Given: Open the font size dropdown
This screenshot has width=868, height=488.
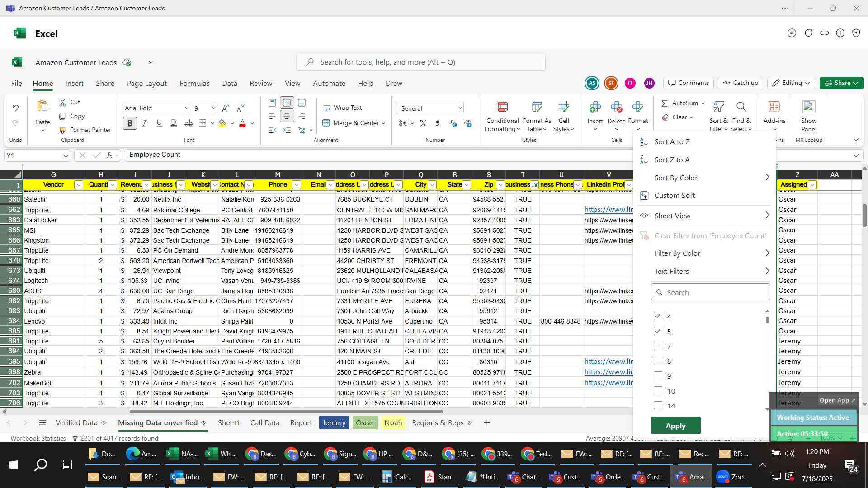Looking at the screenshot, I should tap(213, 108).
